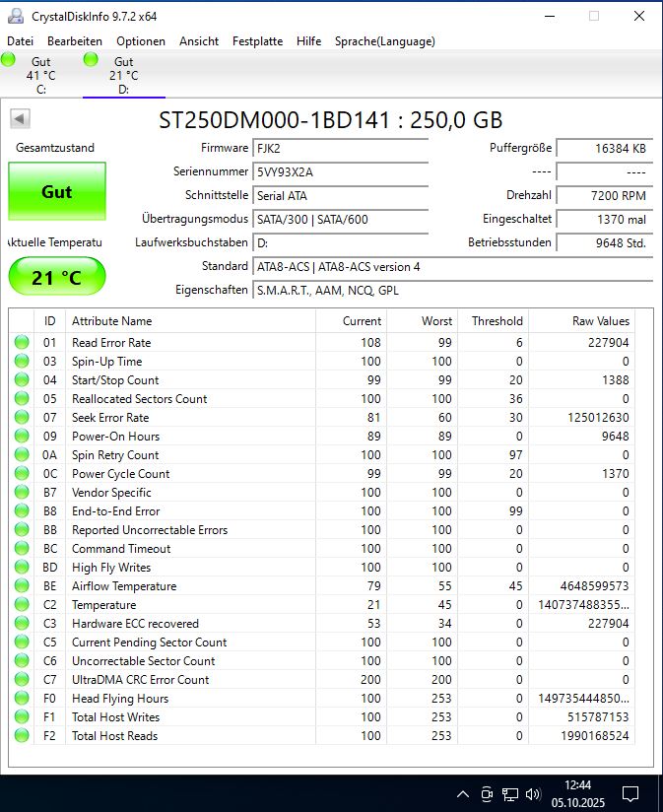Open the Sprache(Language) menu
Screen dimensions: 663x812
[384, 41]
